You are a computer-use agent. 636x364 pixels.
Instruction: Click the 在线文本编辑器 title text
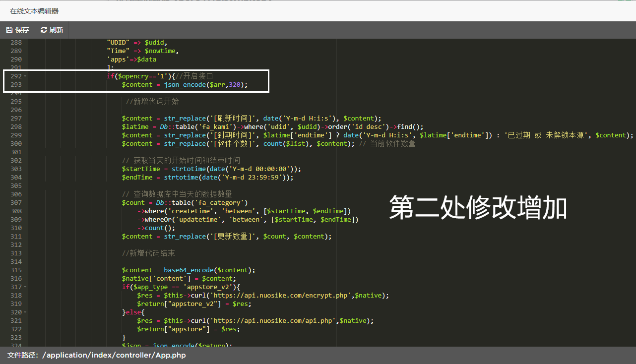tap(34, 10)
